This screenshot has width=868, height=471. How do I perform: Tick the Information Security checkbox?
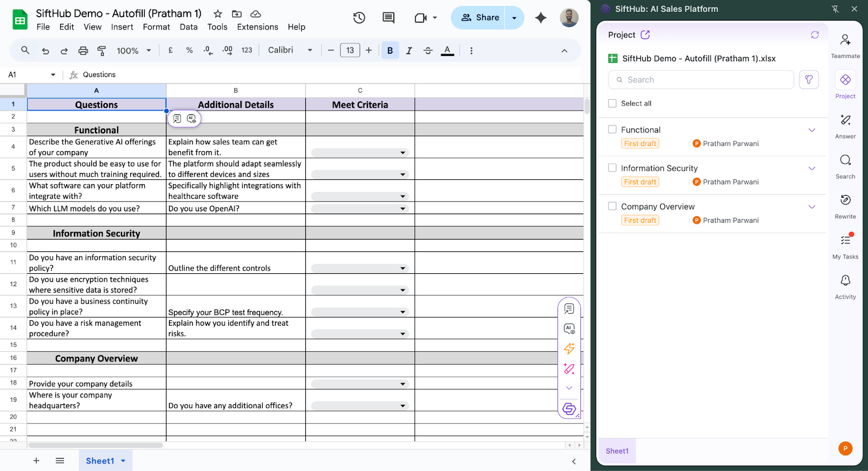click(x=612, y=168)
